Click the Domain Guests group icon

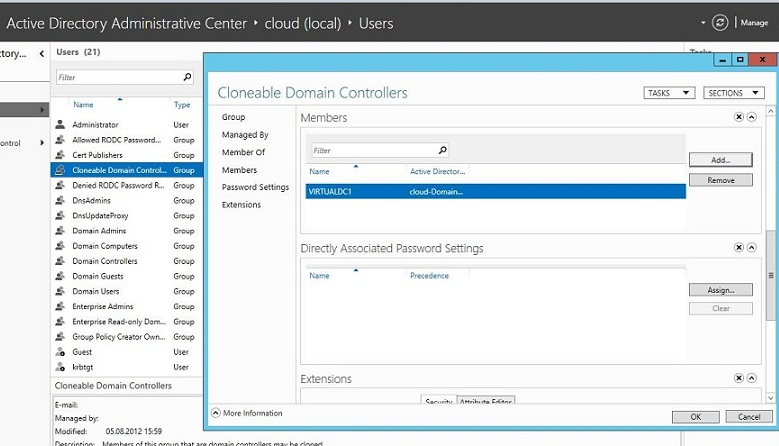(x=60, y=276)
